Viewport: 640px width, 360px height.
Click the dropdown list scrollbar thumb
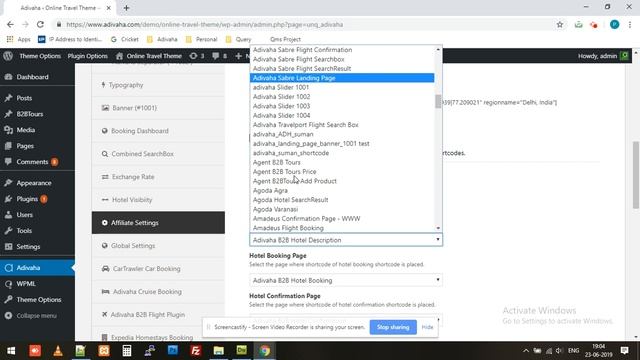point(438,101)
